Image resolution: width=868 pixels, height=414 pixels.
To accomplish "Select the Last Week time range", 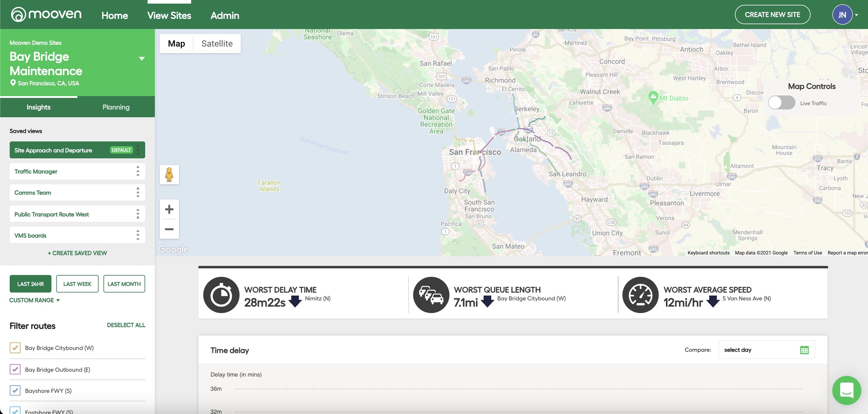I will [77, 284].
